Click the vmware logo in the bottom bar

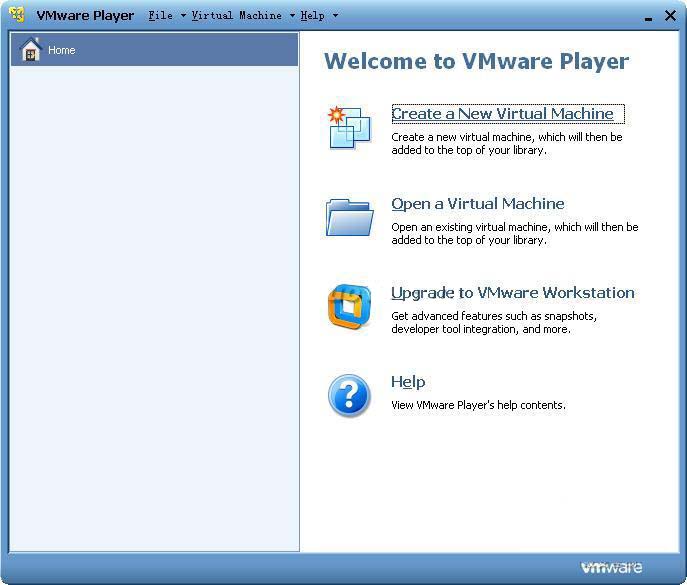[611, 568]
